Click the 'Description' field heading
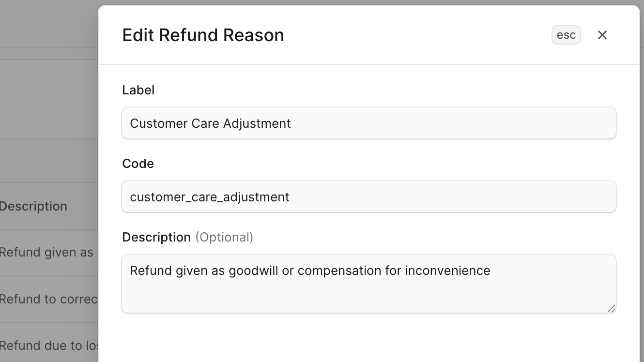Image resolution: width=644 pixels, height=362 pixels. (x=155, y=237)
